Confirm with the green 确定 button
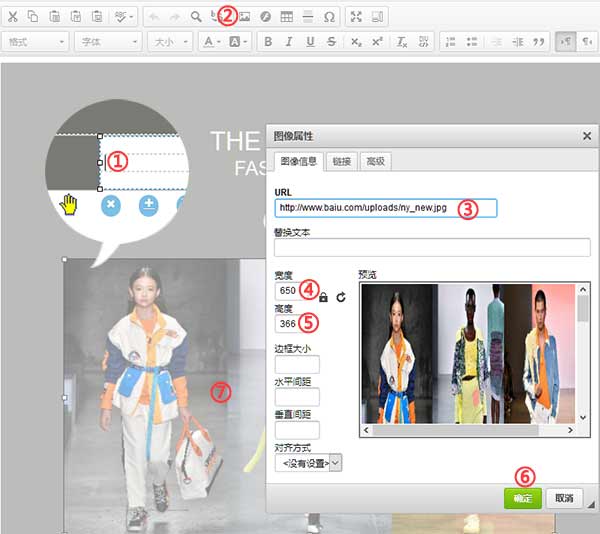The height and width of the screenshot is (534, 600). [523, 498]
